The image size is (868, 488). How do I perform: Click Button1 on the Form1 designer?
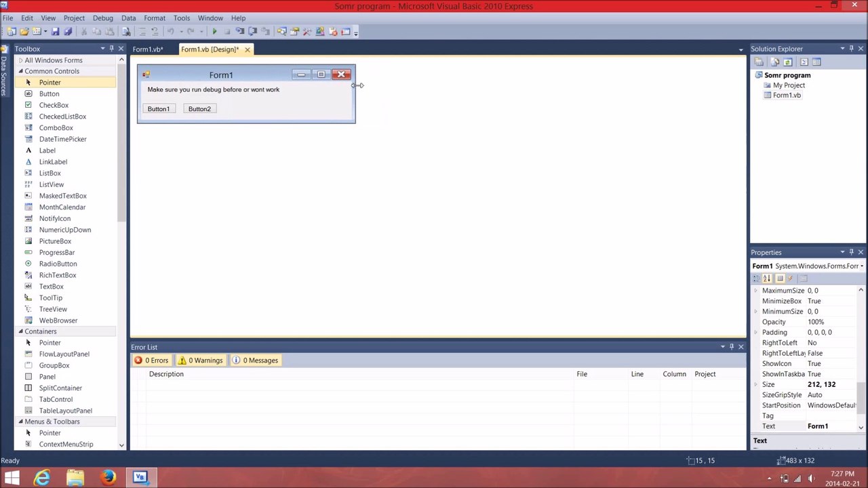tap(159, 108)
